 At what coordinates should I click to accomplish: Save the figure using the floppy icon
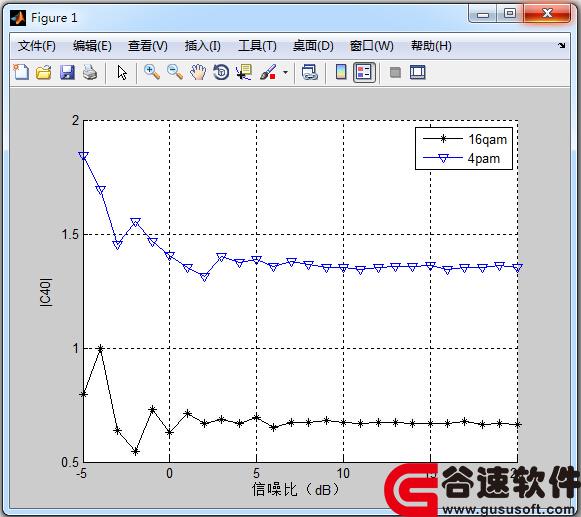point(67,72)
